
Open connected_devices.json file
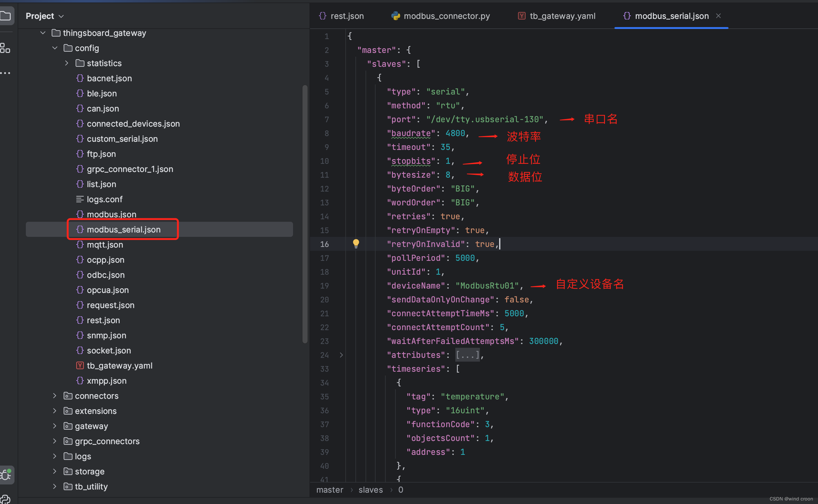pos(133,124)
